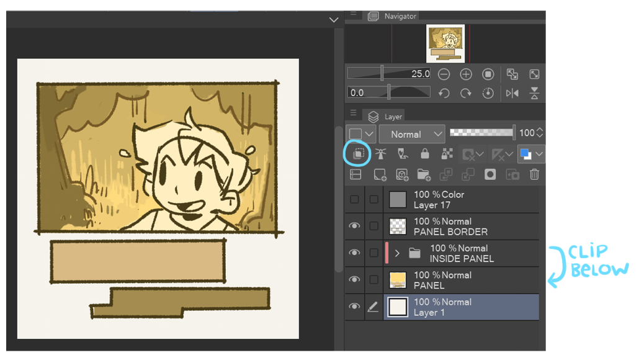Open the Normal blending mode dropdown

[x=412, y=134]
